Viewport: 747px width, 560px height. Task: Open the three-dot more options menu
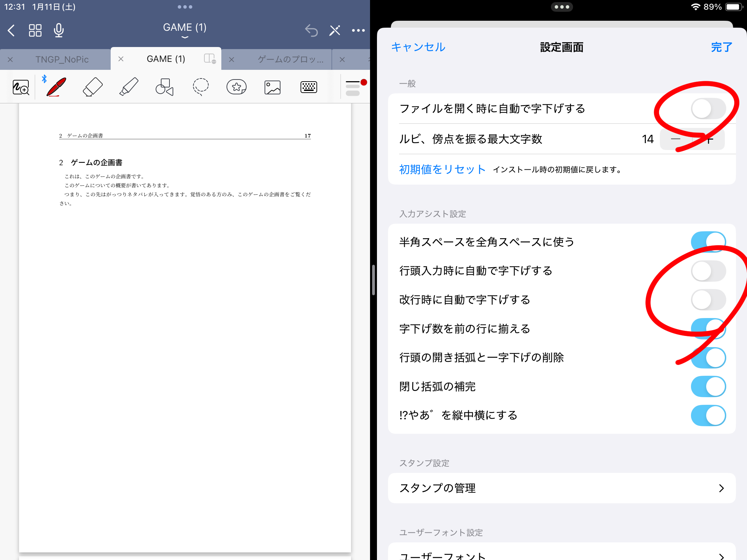(358, 30)
